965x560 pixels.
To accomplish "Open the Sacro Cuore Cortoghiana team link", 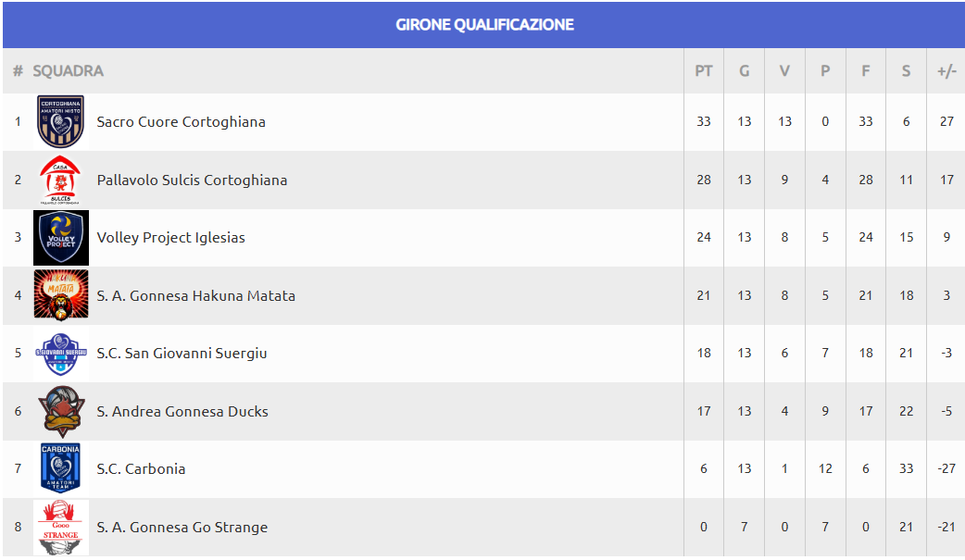I will pyautogui.click(x=181, y=122).
